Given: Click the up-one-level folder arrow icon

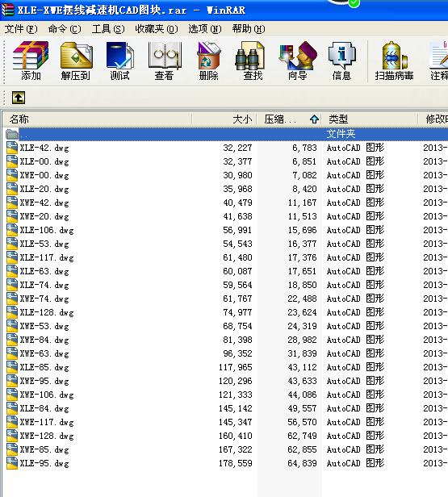Looking at the screenshot, I should click(x=19, y=98).
